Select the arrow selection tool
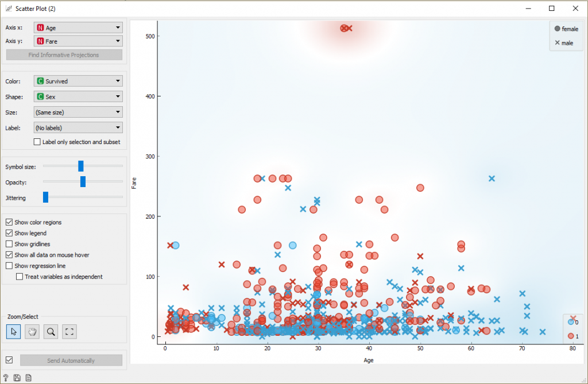The width and height of the screenshot is (588, 384). point(13,331)
